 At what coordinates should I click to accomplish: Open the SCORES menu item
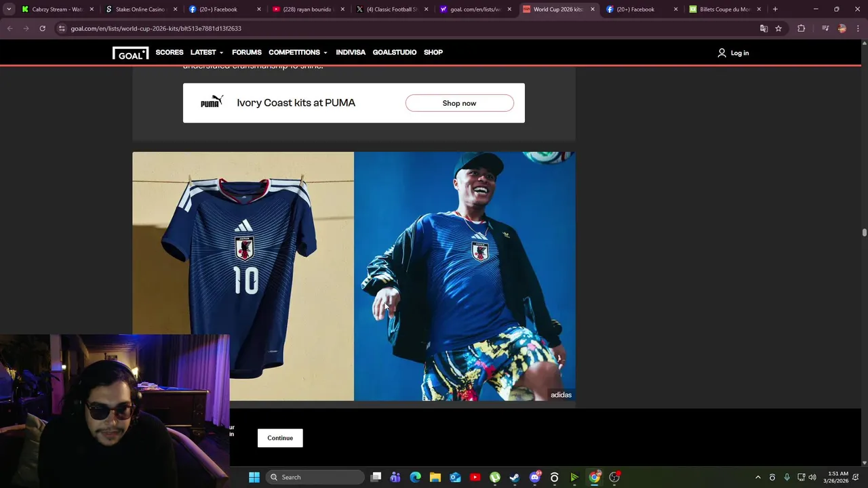coord(170,52)
